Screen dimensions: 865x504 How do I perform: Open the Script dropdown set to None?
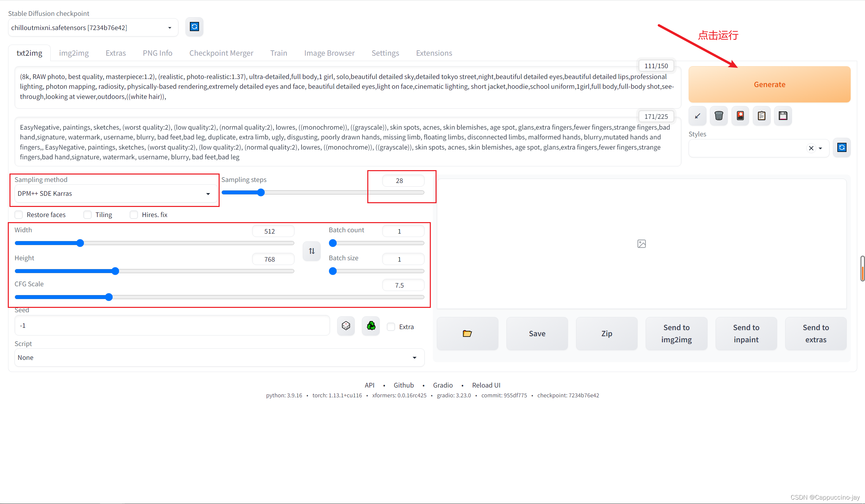pos(219,357)
